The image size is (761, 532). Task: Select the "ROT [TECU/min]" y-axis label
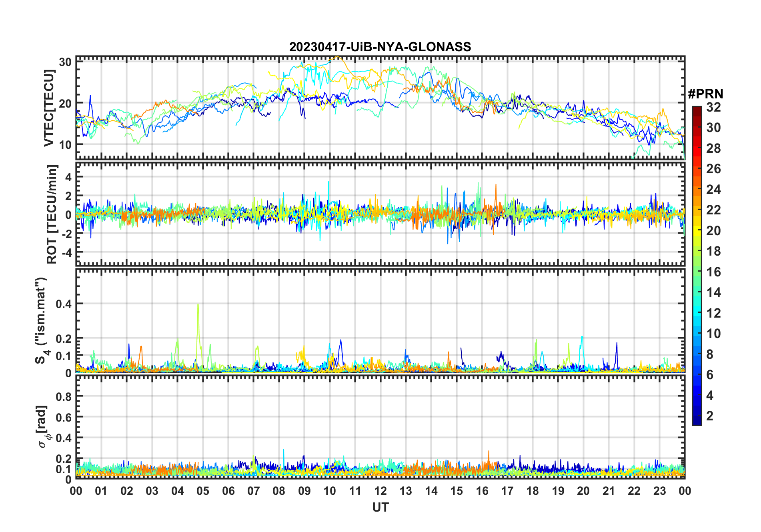click(52, 214)
